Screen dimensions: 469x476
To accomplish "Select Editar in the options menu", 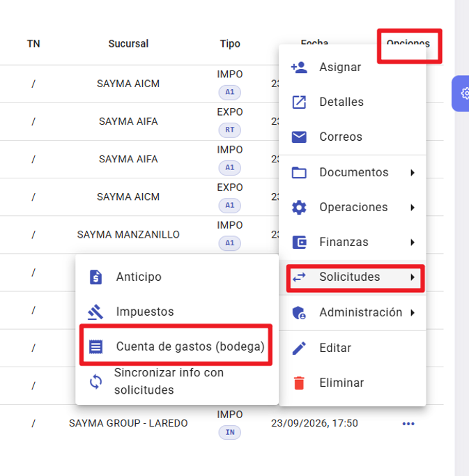I will point(353,348).
